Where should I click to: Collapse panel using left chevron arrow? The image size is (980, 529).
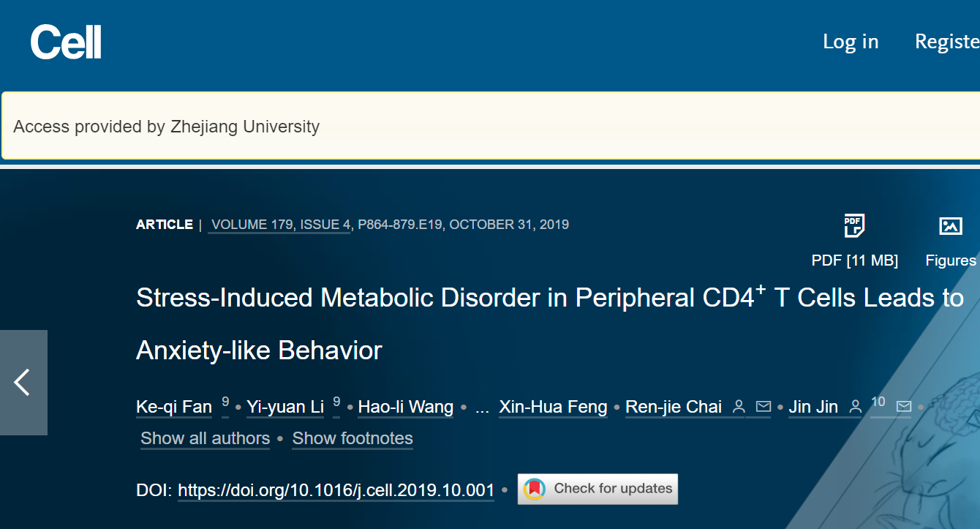pos(23,382)
